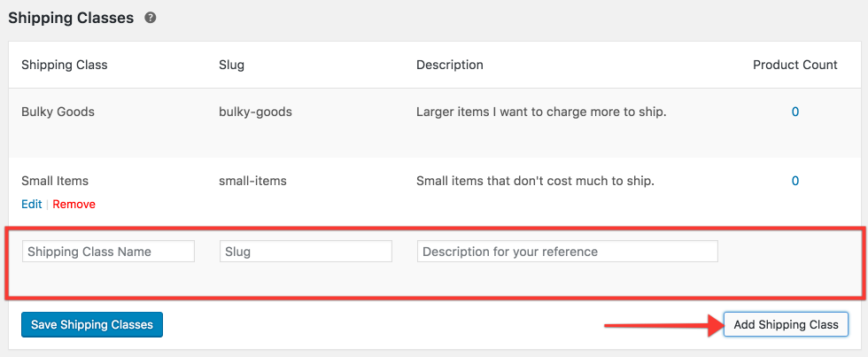Click the bulky-goods slug text
The height and width of the screenshot is (357, 868).
(x=256, y=112)
